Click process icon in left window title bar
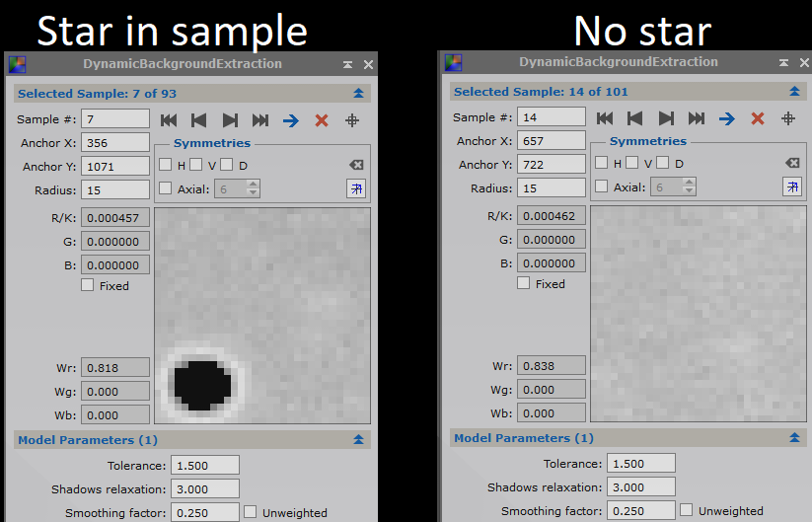Image resolution: width=812 pixels, height=522 pixels. (17, 65)
